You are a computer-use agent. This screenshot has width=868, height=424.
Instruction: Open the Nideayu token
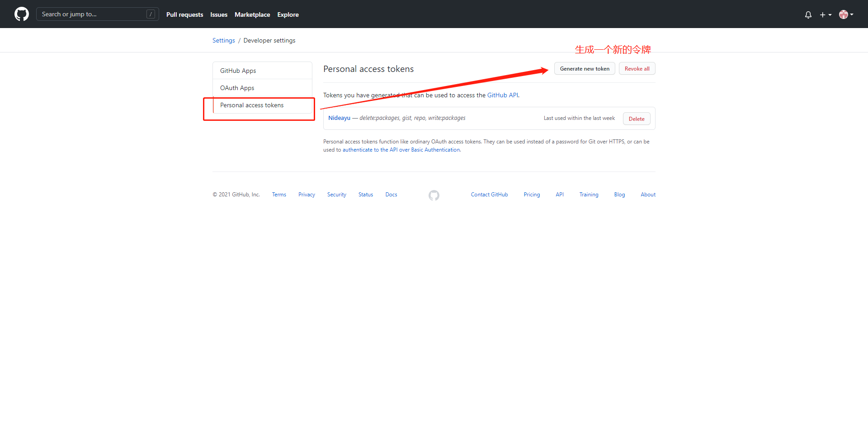[x=340, y=118]
